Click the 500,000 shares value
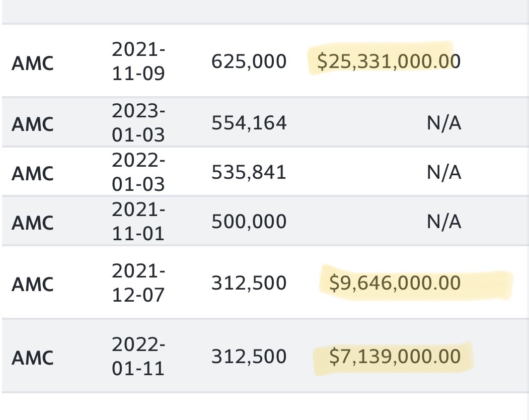529x420 pixels. coord(249,222)
